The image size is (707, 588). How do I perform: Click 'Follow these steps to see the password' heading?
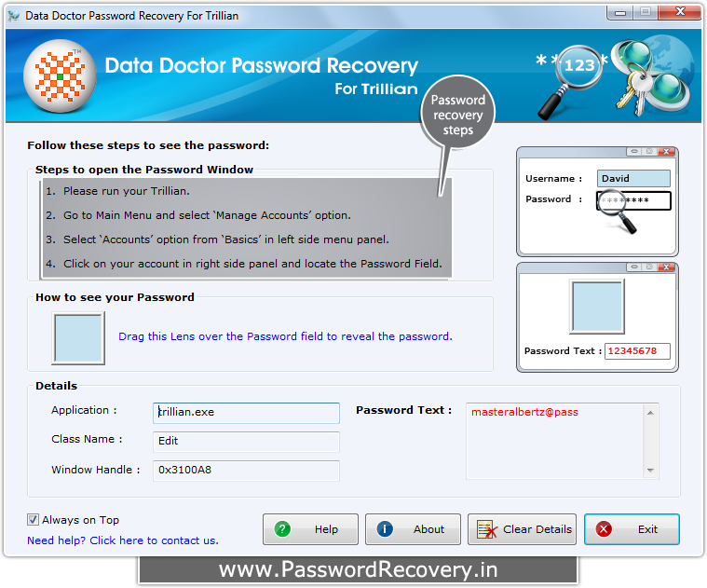tap(148, 145)
